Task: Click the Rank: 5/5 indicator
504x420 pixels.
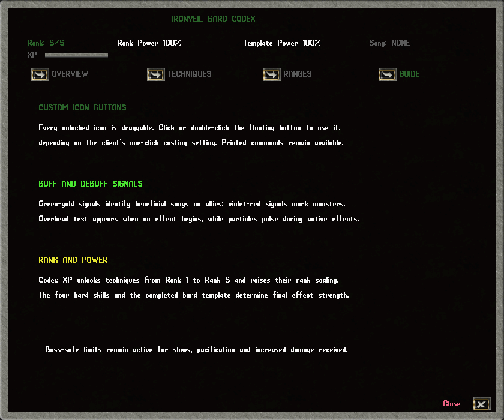Action: pos(46,43)
